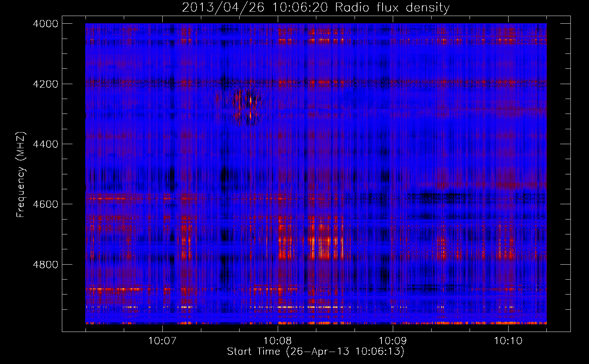The height and width of the screenshot is (364, 589).
Task: Select the 4800 frequency tick label
Action: point(46,264)
